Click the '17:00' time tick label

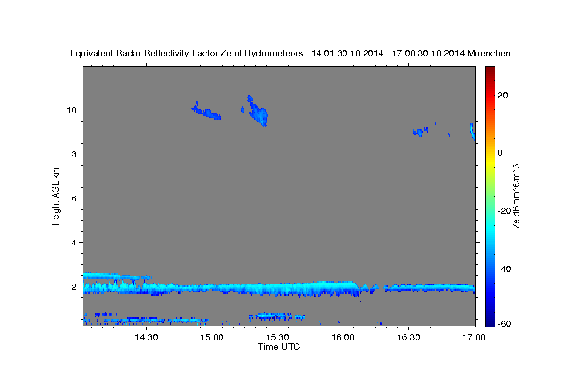[474, 337]
